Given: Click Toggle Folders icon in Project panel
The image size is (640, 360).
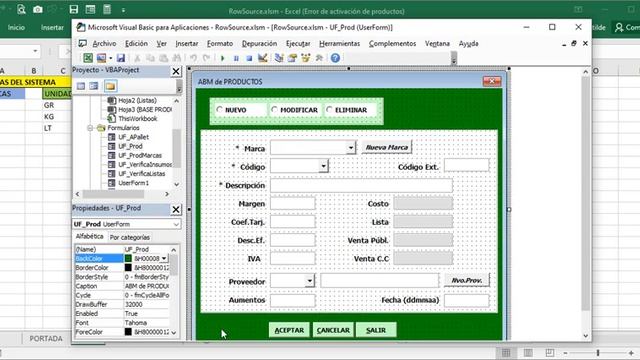Looking at the screenshot, I should pyautogui.click(x=110, y=86).
